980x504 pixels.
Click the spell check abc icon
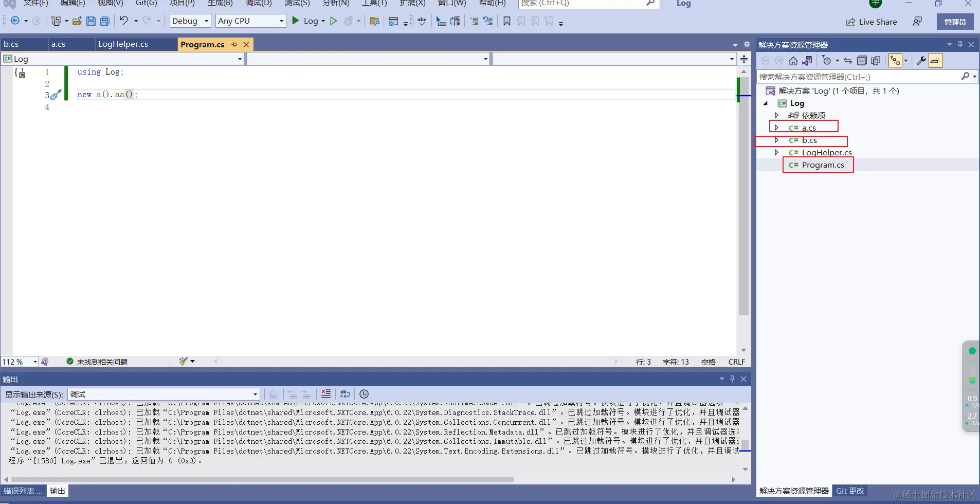[x=422, y=21]
